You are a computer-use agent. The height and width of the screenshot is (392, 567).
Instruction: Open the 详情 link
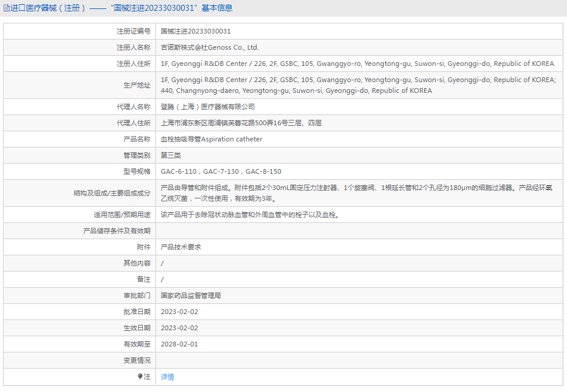[x=167, y=377]
